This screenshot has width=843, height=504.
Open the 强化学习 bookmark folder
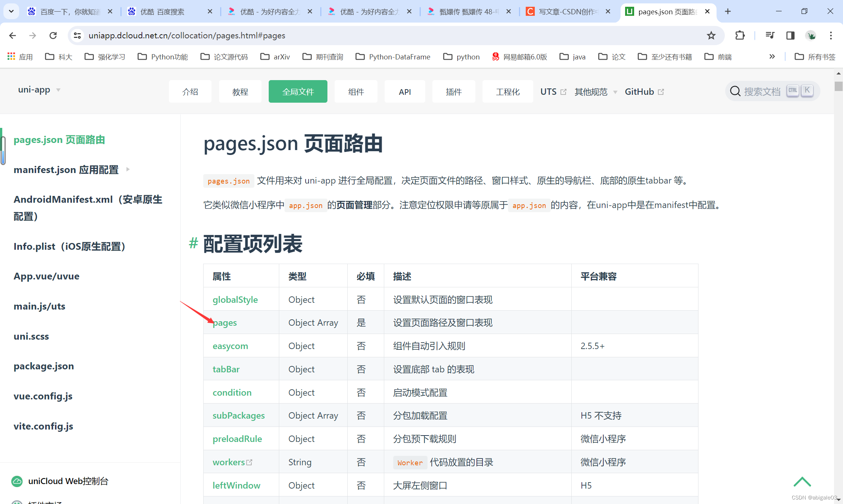105,57
